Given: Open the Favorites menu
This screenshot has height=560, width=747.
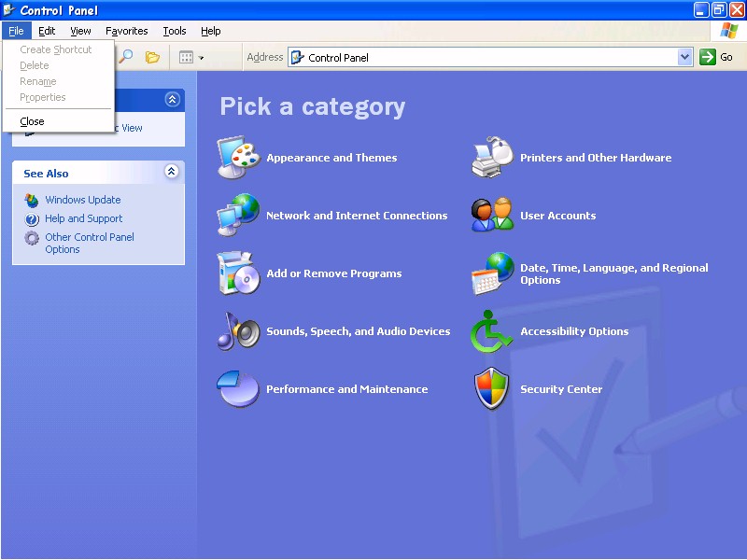Looking at the screenshot, I should pyautogui.click(x=127, y=31).
